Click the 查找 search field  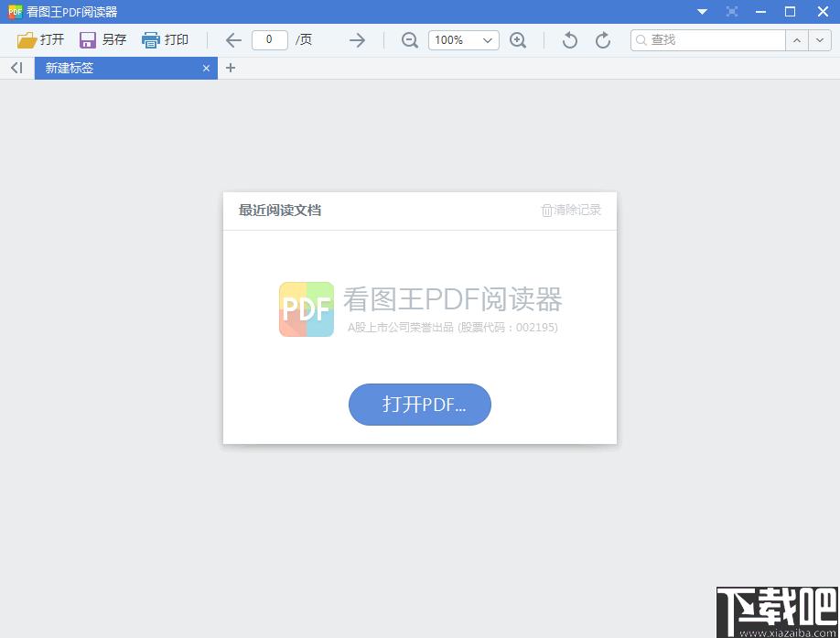pyautogui.click(x=707, y=40)
